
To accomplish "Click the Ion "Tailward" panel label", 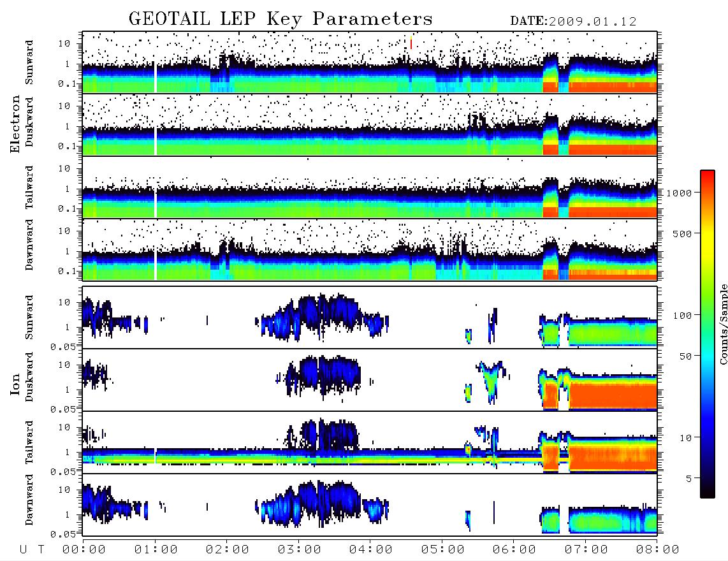I will tap(29, 442).
